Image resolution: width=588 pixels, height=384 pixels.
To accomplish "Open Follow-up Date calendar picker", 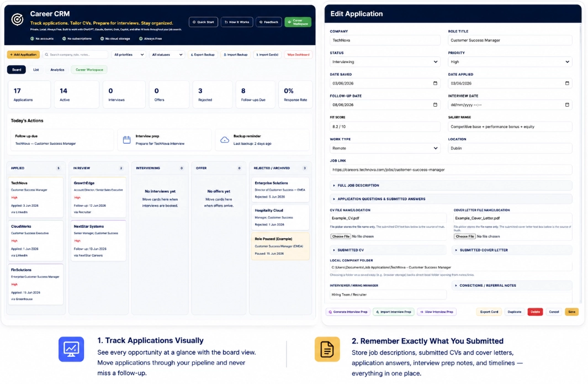I will pos(435,105).
